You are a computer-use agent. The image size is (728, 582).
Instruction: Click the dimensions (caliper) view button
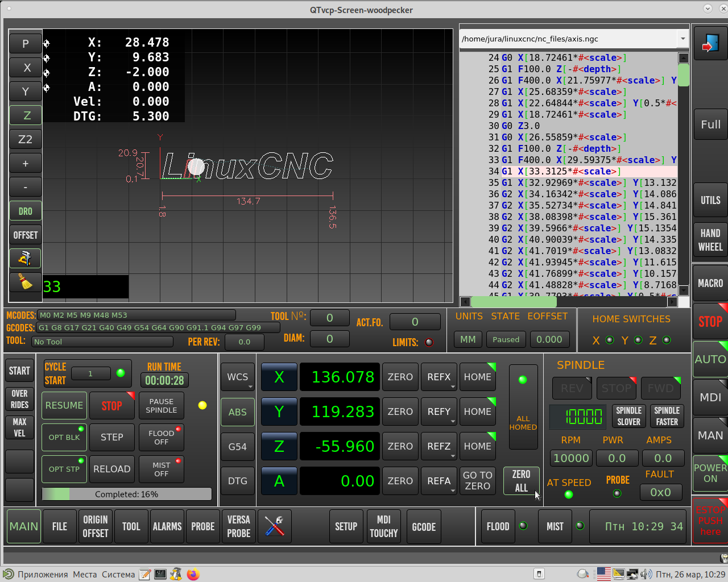25,259
